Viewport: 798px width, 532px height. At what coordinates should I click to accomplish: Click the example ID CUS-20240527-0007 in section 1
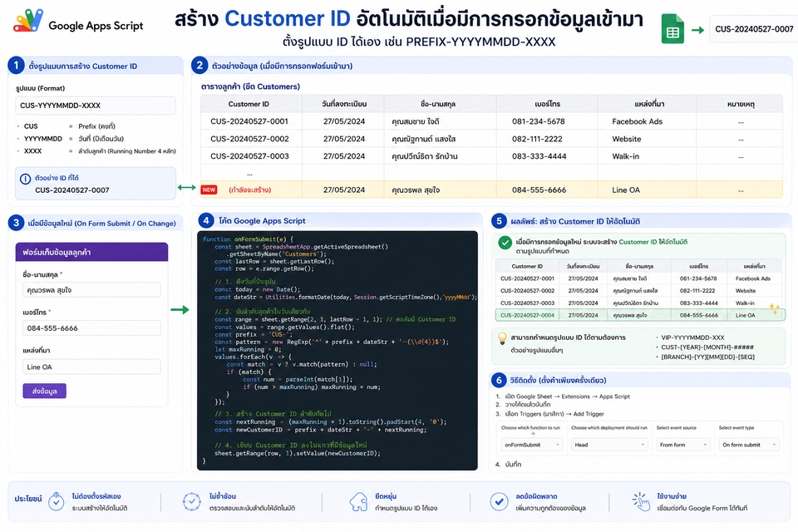[71, 190]
